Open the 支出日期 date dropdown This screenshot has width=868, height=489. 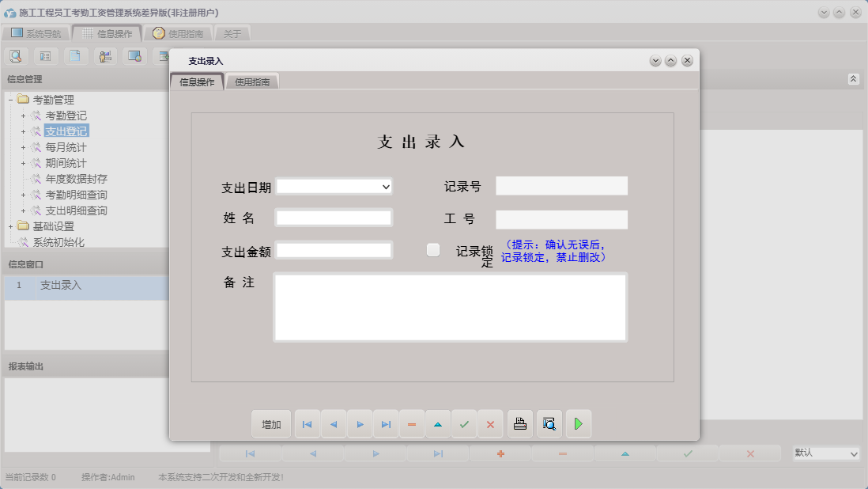[387, 187]
